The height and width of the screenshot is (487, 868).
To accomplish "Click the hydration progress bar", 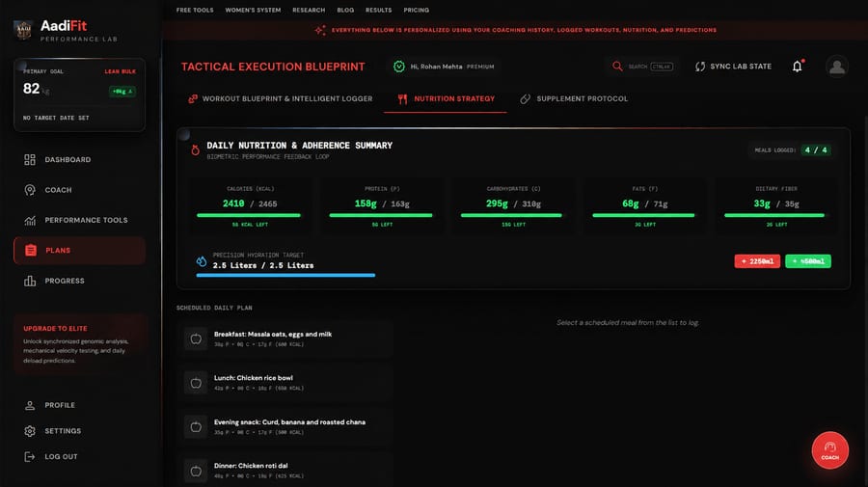I will [285, 275].
